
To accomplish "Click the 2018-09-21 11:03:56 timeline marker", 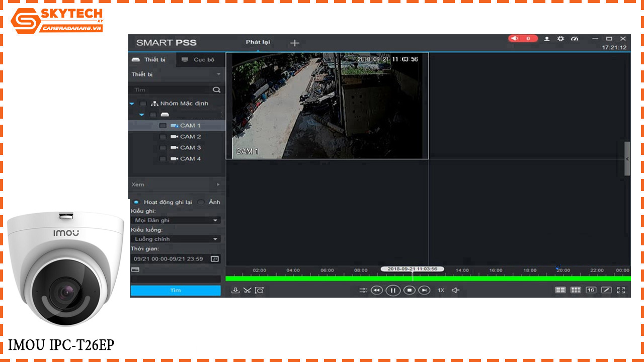I will 413,269.
